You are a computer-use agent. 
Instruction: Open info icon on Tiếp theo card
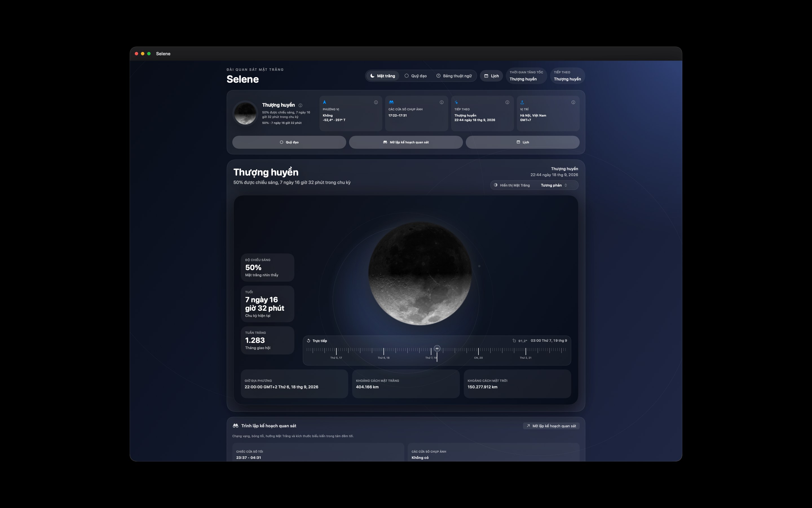coord(507,102)
